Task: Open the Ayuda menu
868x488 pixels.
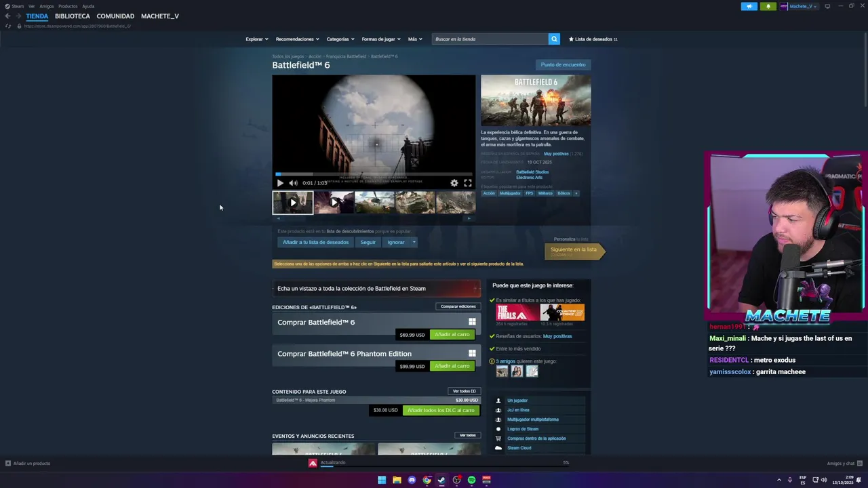Action: (x=88, y=6)
